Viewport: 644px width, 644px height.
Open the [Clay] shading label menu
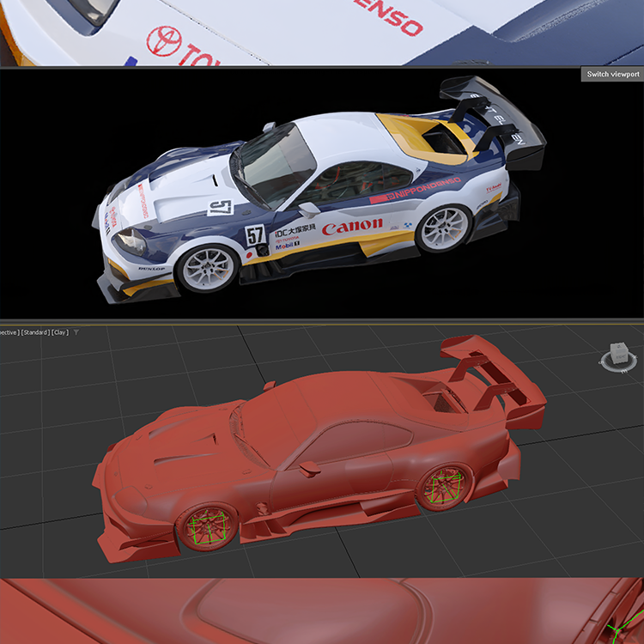(x=60, y=332)
